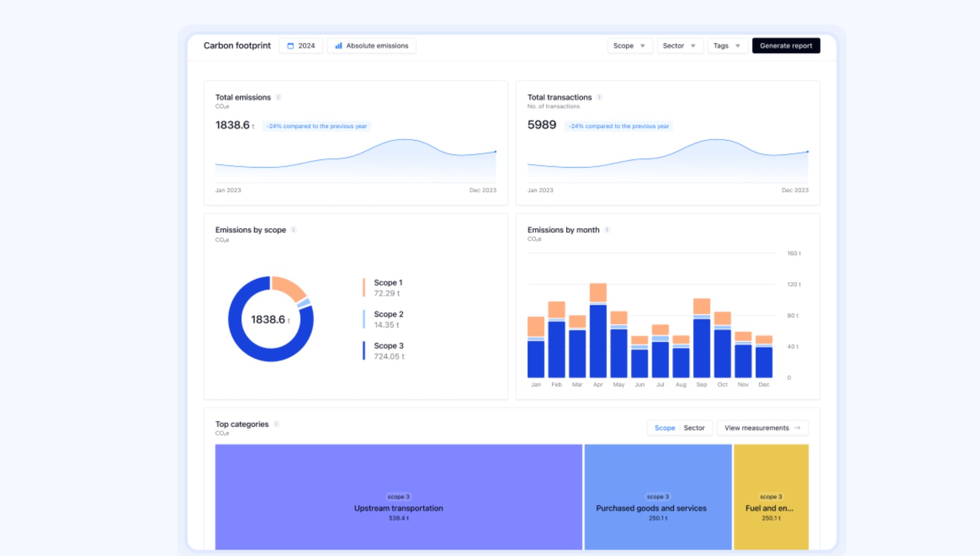The width and height of the screenshot is (980, 556).
Task: Click the info icon next to Total transactions
Action: 599,97
